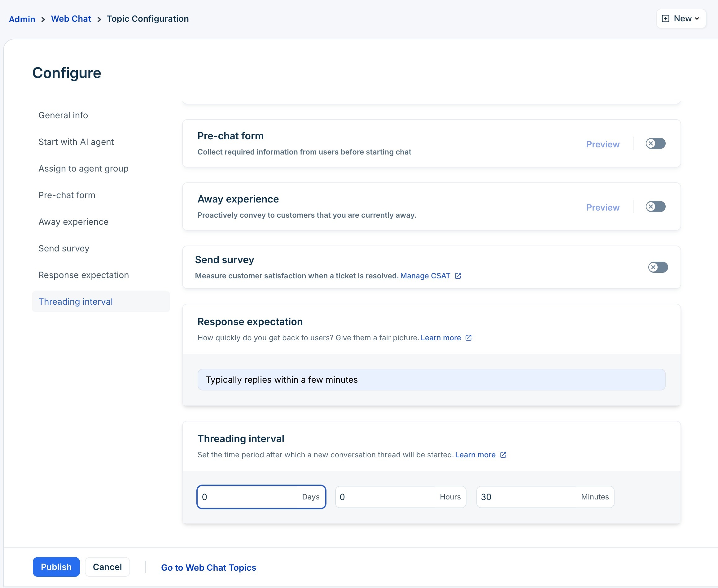718x588 pixels.
Task: Click breadcrumb chevron after Admin
Action: [43, 19]
